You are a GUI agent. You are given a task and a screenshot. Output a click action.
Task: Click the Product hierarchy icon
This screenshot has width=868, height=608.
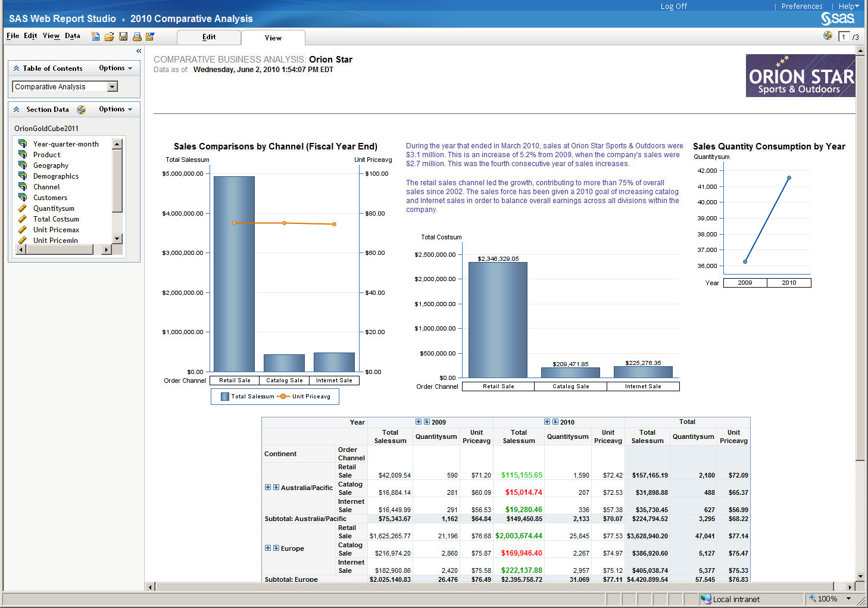click(23, 154)
